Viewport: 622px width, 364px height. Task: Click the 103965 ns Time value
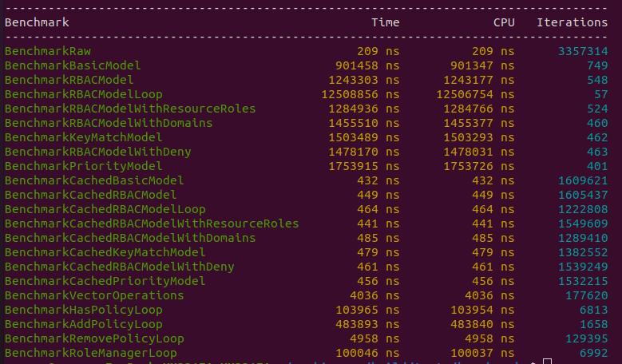(x=367, y=310)
